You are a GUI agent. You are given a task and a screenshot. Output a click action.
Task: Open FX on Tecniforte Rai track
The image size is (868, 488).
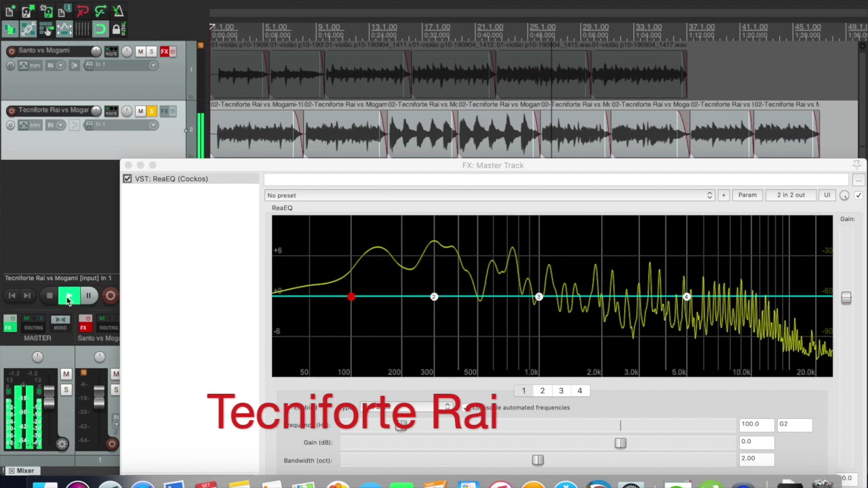164,110
